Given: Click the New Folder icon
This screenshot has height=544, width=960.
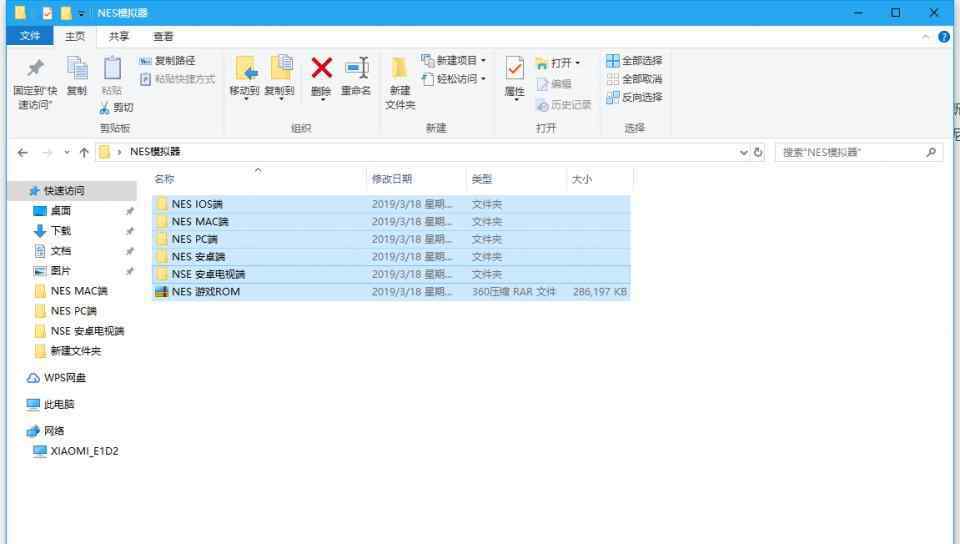Looking at the screenshot, I should click(x=399, y=70).
